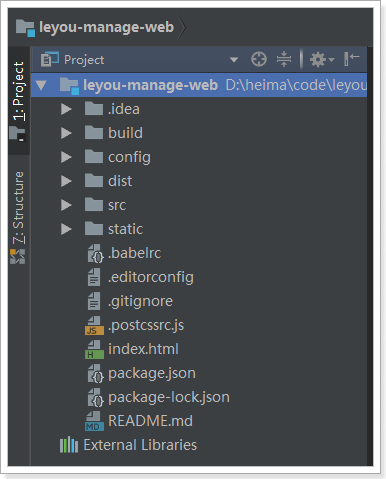Image resolution: width=386 pixels, height=479 pixels.
Task: Open the Project view dropdown arrow
Action: point(234,60)
